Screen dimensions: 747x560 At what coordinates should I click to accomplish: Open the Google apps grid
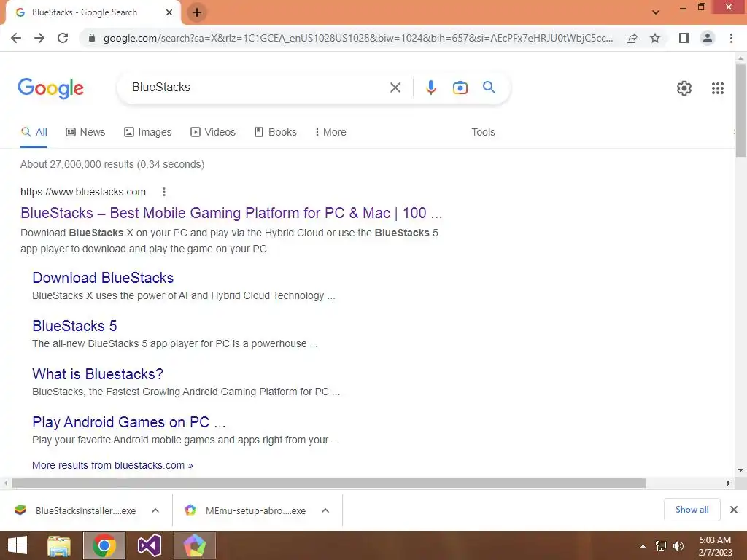coord(718,88)
